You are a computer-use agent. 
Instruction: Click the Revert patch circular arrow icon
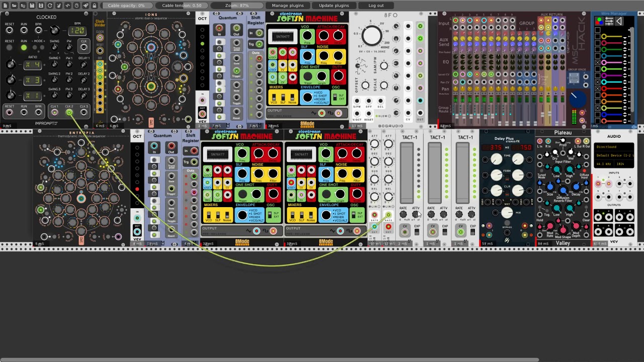coord(50,6)
